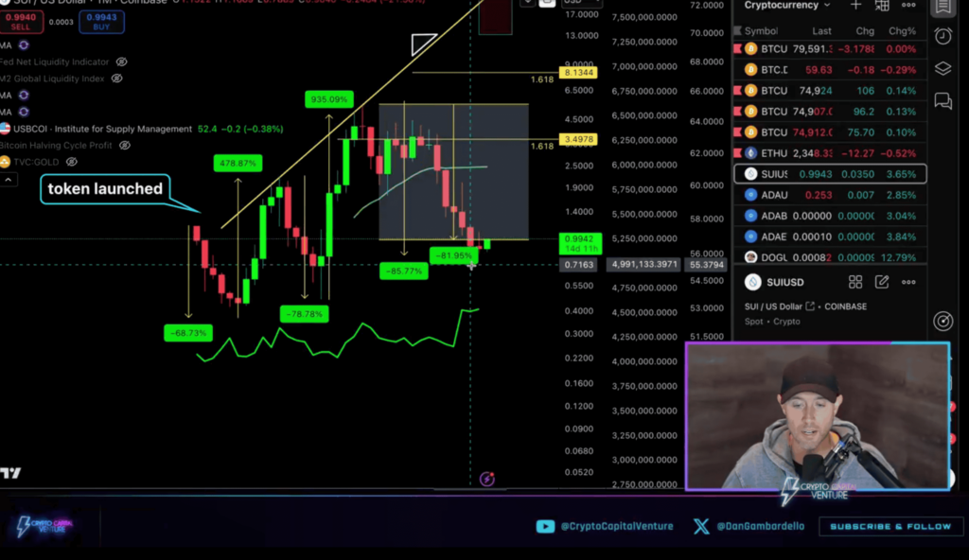Sort watchlist by the Symbol column header

pos(762,31)
